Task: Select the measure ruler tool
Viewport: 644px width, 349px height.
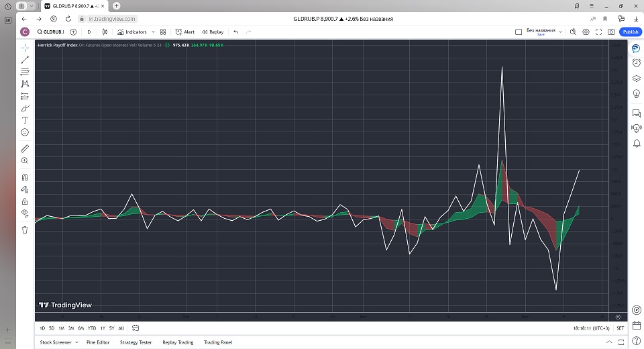Action: click(25, 148)
